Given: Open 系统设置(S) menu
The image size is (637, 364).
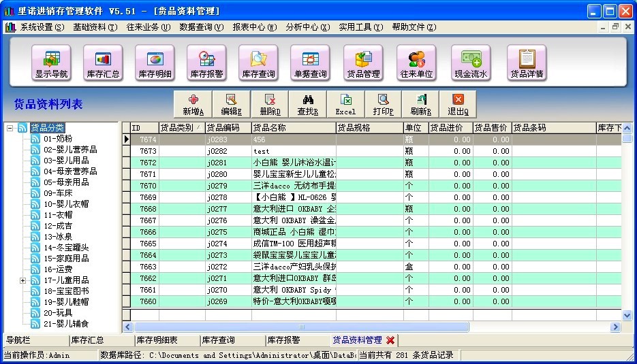Looking at the screenshot, I should [42, 27].
